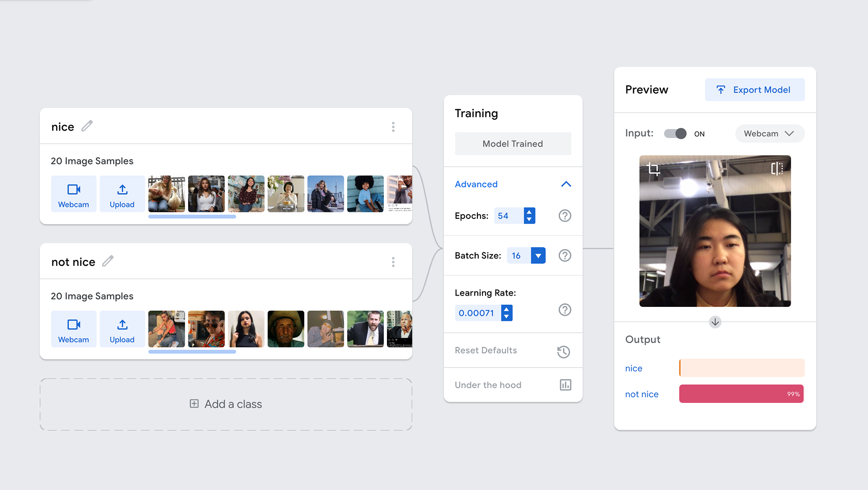This screenshot has height=490, width=868.
Task: Click Upload button in 'not nice' class
Action: tap(122, 329)
